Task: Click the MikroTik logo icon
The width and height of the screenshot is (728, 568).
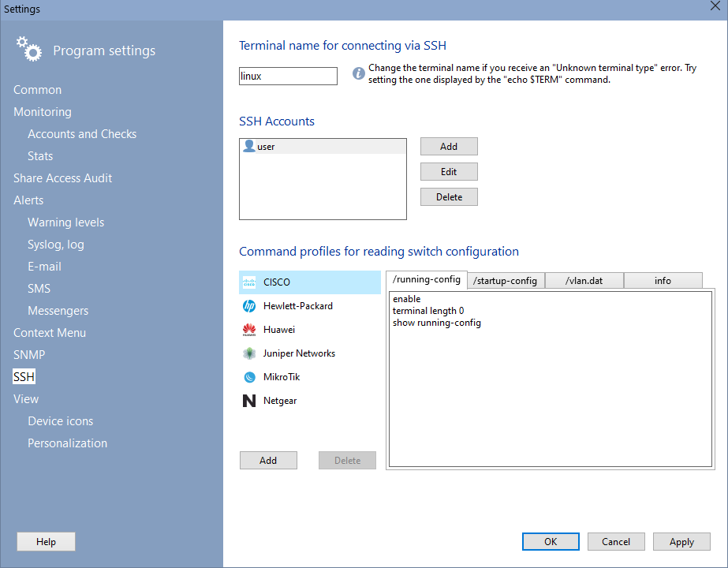Action: pos(249,377)
